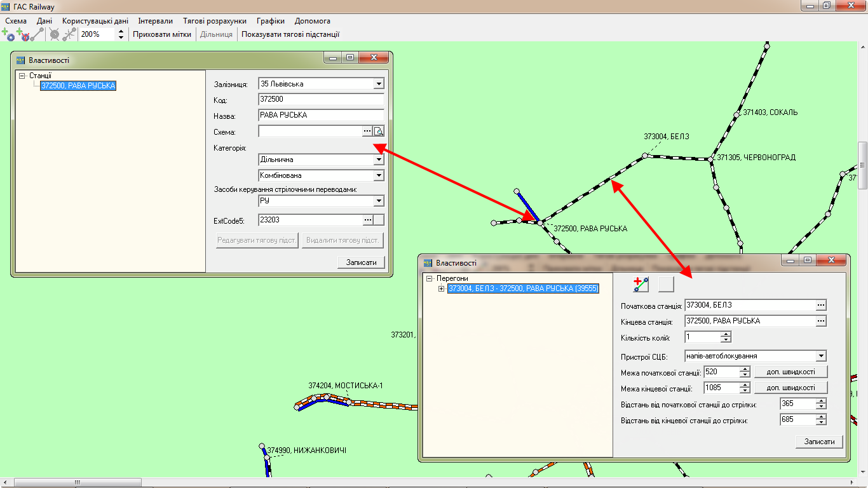
Task: Click the add station with red marker icon
Action: [x=23, y=34]
